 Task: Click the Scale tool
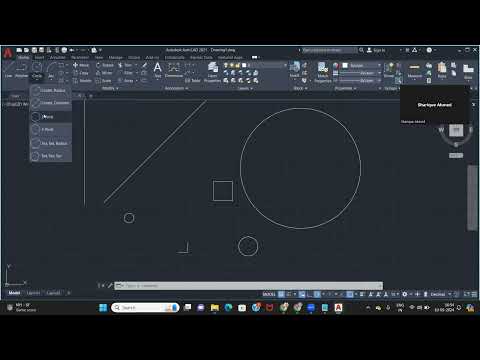pyautogui.click(x=103, y=81)
